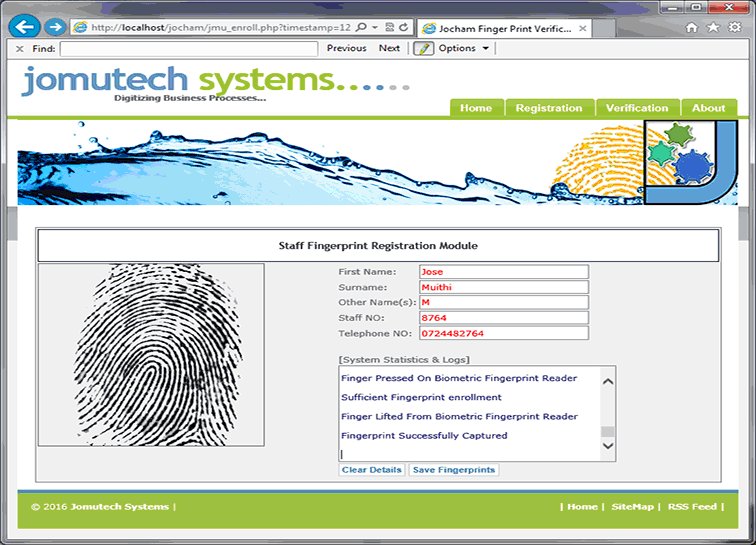This screenshot has width=756, height=545.
Task: Click the browser Back arrow button
Action: 24,27
